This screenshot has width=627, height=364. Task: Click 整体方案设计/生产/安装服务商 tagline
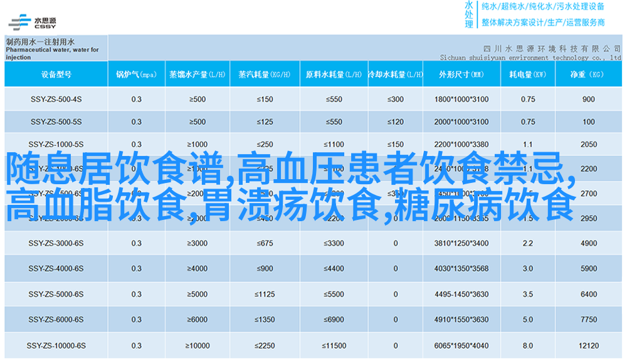click(542, 22)
